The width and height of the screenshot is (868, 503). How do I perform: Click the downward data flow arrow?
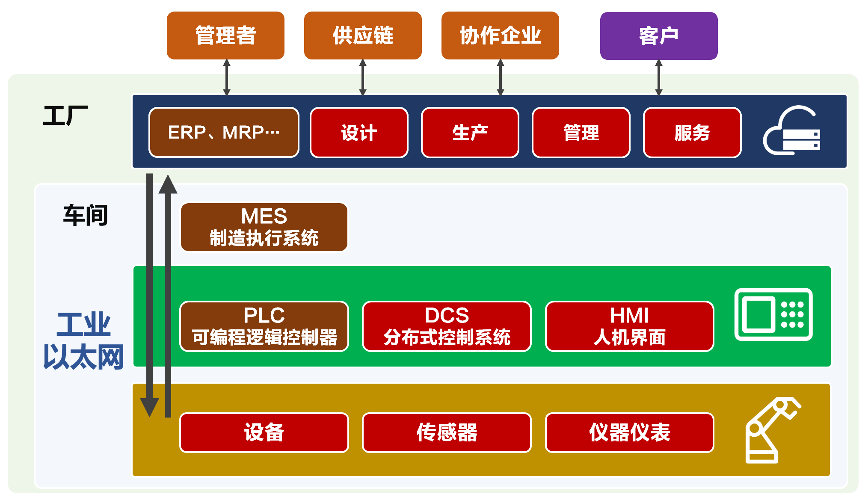coord(149,295)
